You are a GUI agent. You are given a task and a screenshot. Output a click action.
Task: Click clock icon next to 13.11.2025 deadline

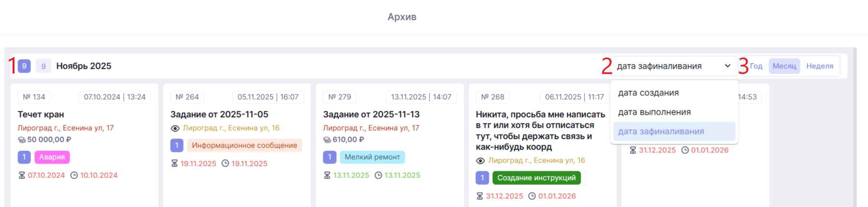(378, 176)
